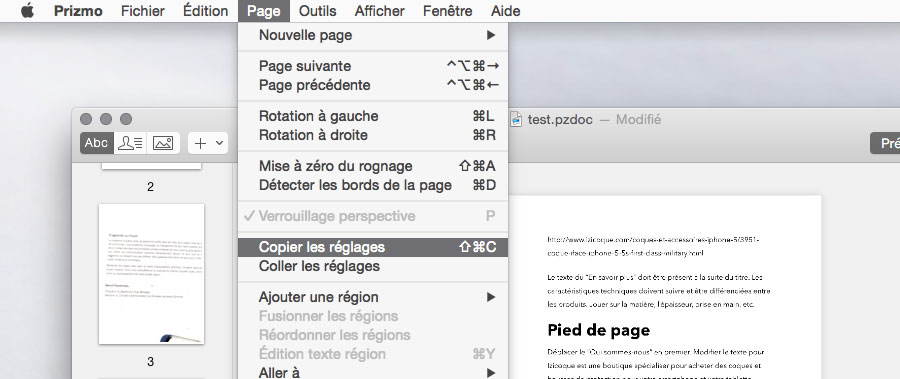Open the Aide menu
Viewport: 900px width, 379px height.
click(x=506, y=10)
